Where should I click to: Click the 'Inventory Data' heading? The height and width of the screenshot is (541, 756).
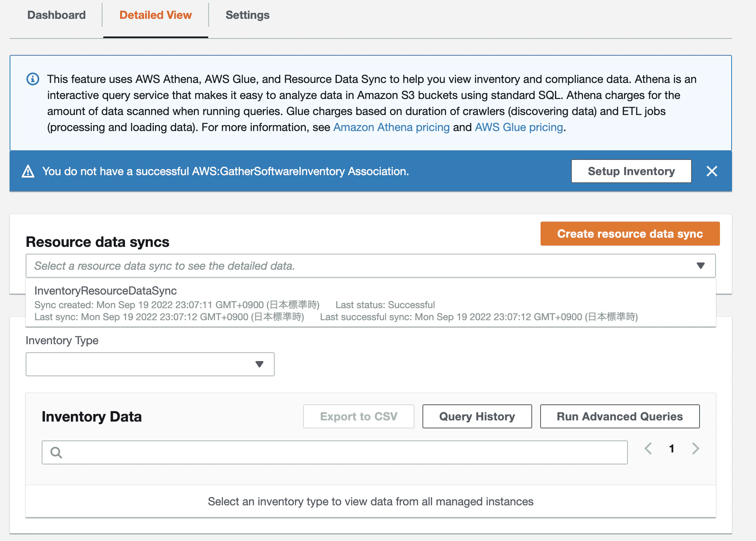coord(92,417)
